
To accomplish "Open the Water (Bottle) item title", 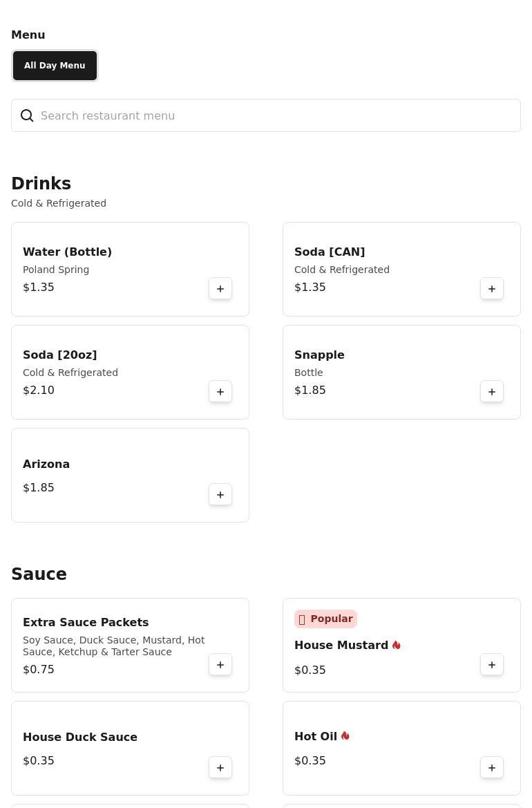I will click(68, 252).
